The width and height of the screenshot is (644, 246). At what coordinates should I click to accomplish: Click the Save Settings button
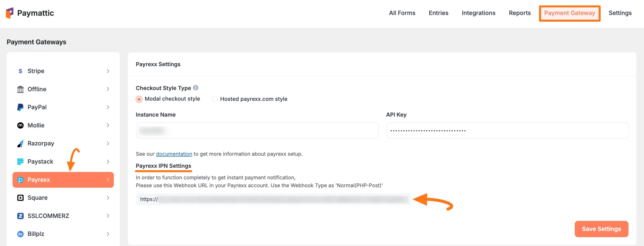[601, 229]
